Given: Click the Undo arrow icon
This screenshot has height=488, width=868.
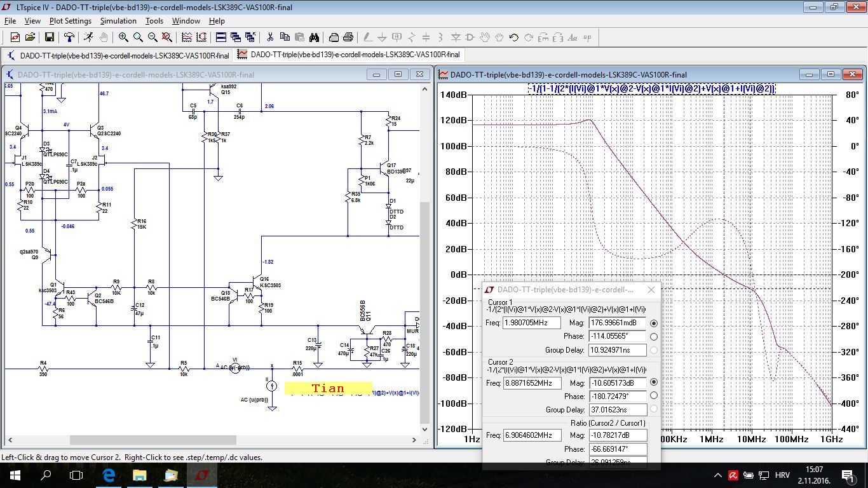Looking at the screenshot, I should pos(514,37).
